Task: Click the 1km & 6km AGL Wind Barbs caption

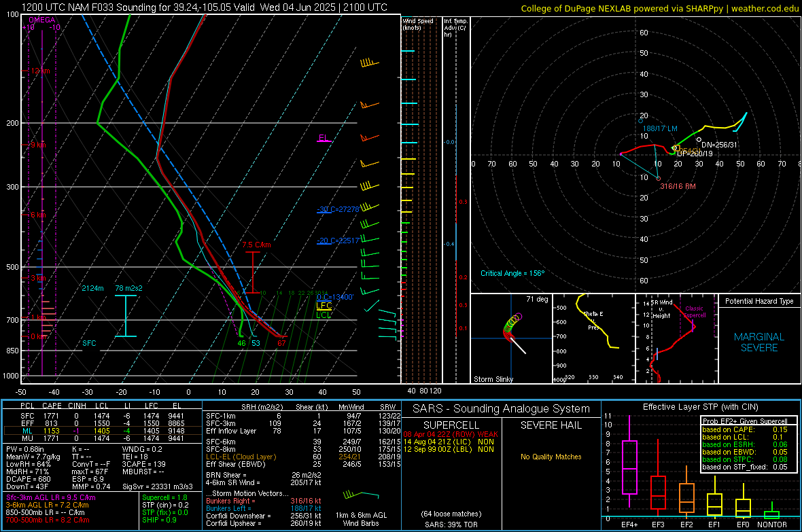Action: (x=361, y=519)
